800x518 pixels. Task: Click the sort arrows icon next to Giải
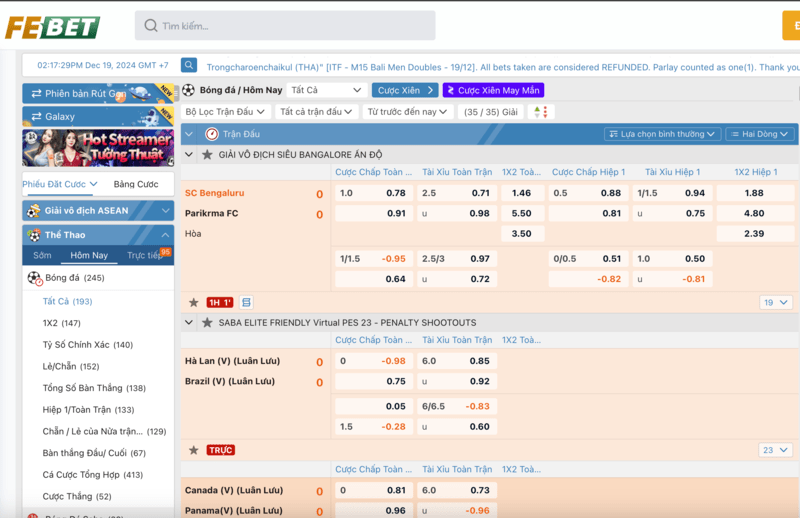coord(538,112)
